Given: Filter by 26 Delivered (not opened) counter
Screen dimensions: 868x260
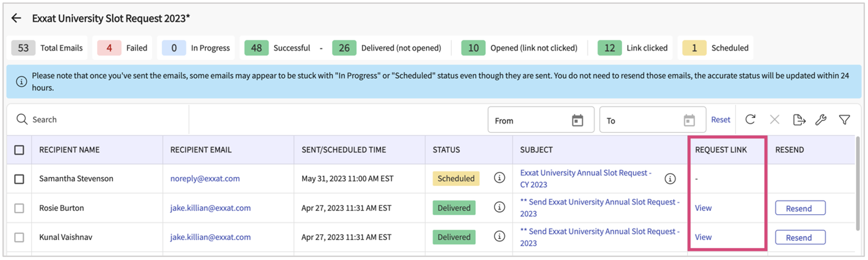Looking at the screenshot, I should pos(387,48).
